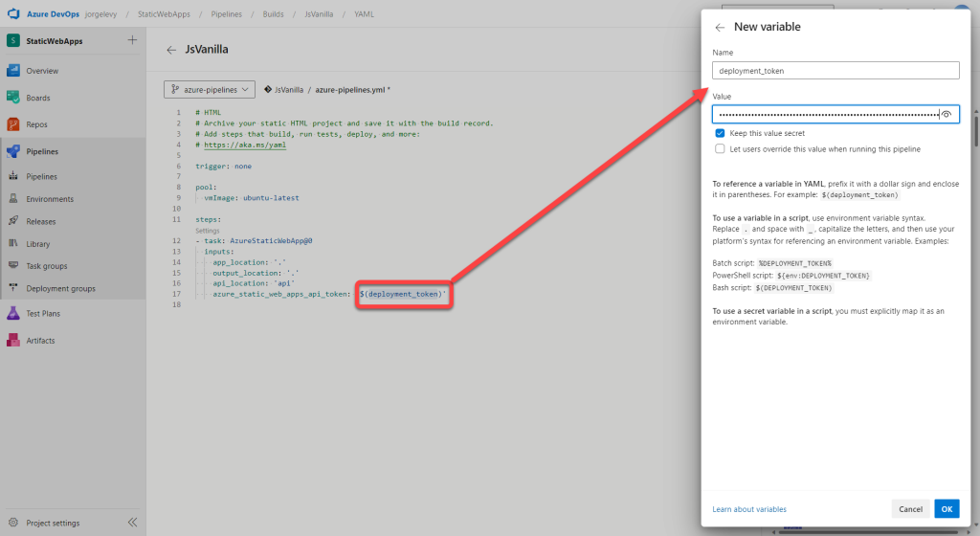The image size is (980, 536).
Task: Uncheck Keep this value secret
Action: [x=720, y=133]
